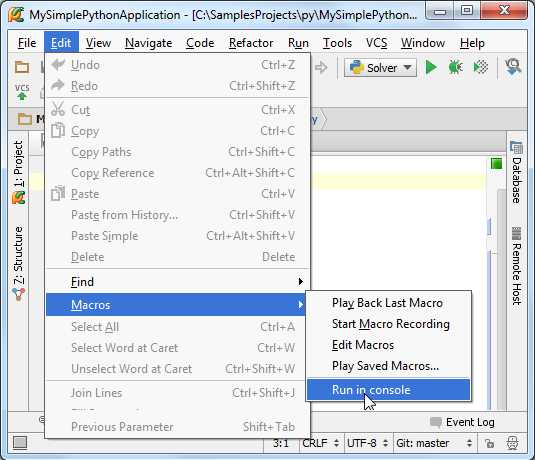This screenshot has width=535, height=460.
Task: Click the lock read-only status icon
Action: pyautogui.click(x=490, y=443)
